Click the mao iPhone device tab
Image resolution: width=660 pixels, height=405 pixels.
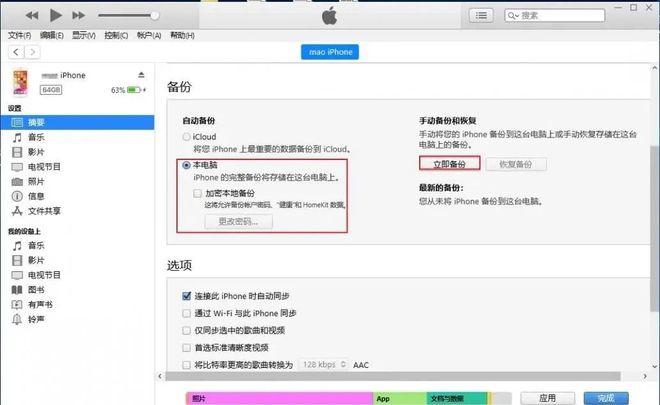tap(330, 52)
